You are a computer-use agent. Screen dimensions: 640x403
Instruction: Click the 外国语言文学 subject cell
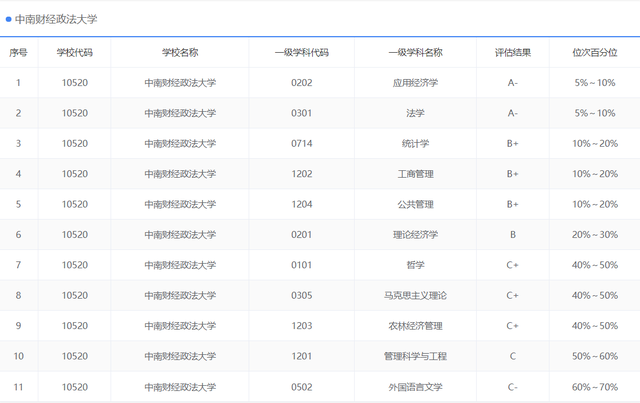click(416, 387)
